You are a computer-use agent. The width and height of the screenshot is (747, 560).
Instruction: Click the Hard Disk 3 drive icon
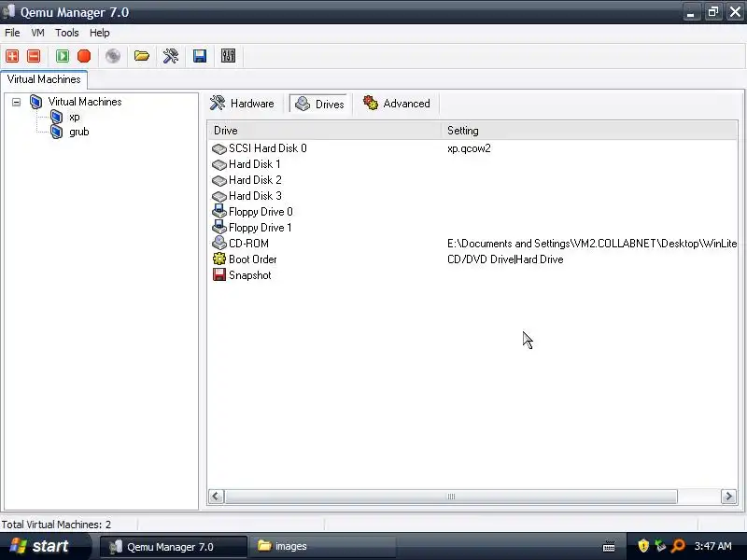click(x=219, y=196)
